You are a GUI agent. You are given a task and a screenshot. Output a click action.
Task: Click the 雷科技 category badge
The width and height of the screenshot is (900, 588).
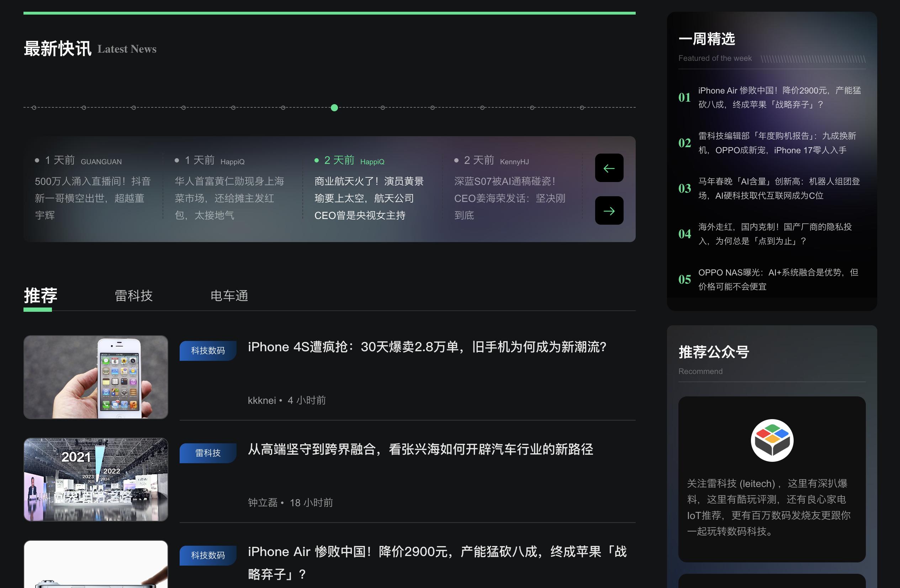[x=208, y=453]
